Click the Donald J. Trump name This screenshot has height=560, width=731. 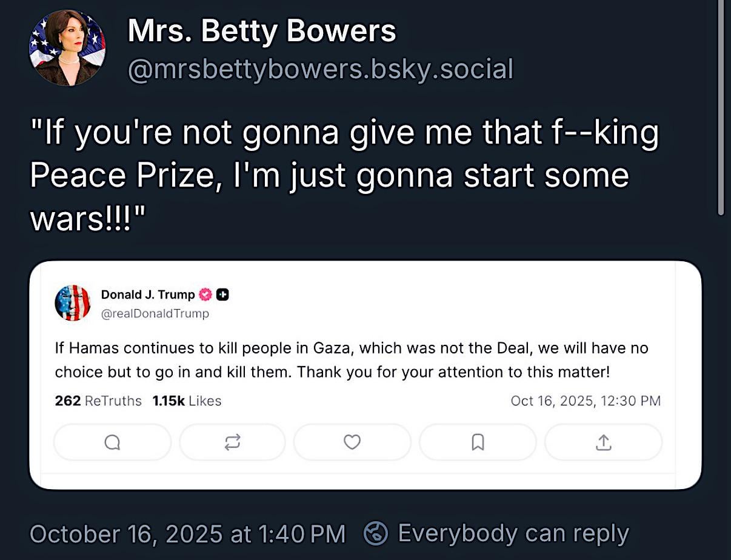[148, 295]
